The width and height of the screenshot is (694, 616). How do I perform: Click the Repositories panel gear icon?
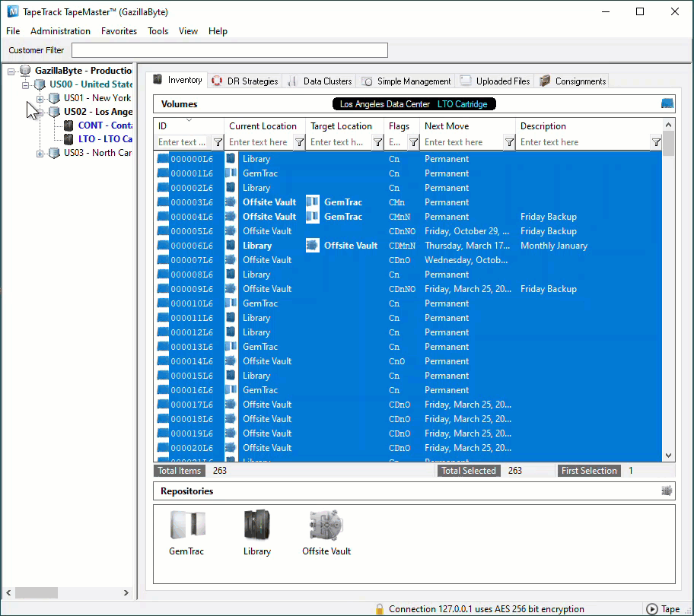pyautogui.click(x=667, y=491)
